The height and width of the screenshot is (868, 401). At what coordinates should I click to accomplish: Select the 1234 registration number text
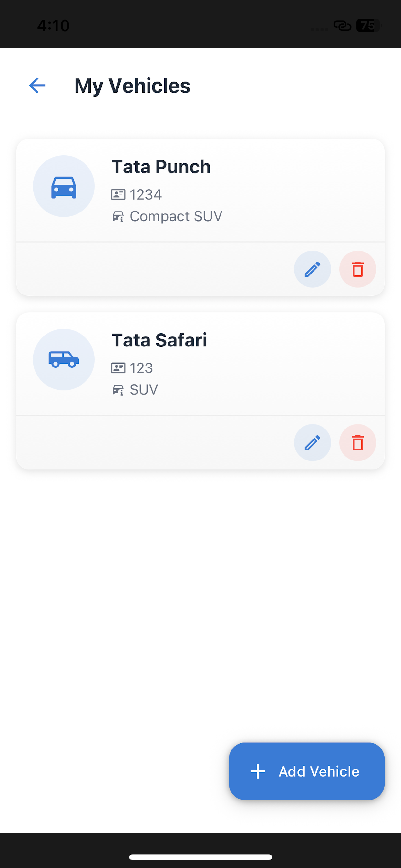tap(146, 194)
